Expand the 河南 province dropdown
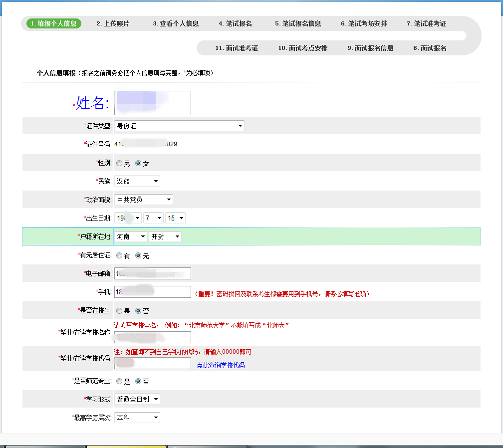 pyautogui.click(x=131, y=236)
